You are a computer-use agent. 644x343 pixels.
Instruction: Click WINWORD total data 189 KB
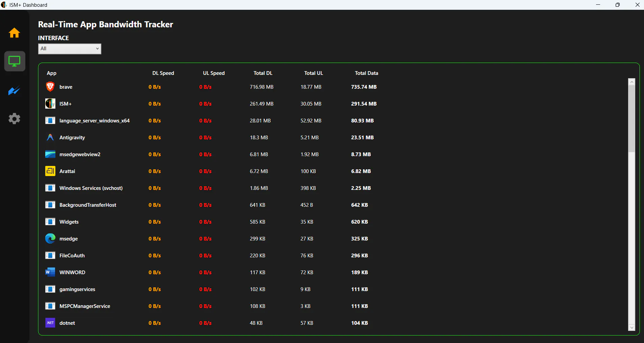(360, 273)
